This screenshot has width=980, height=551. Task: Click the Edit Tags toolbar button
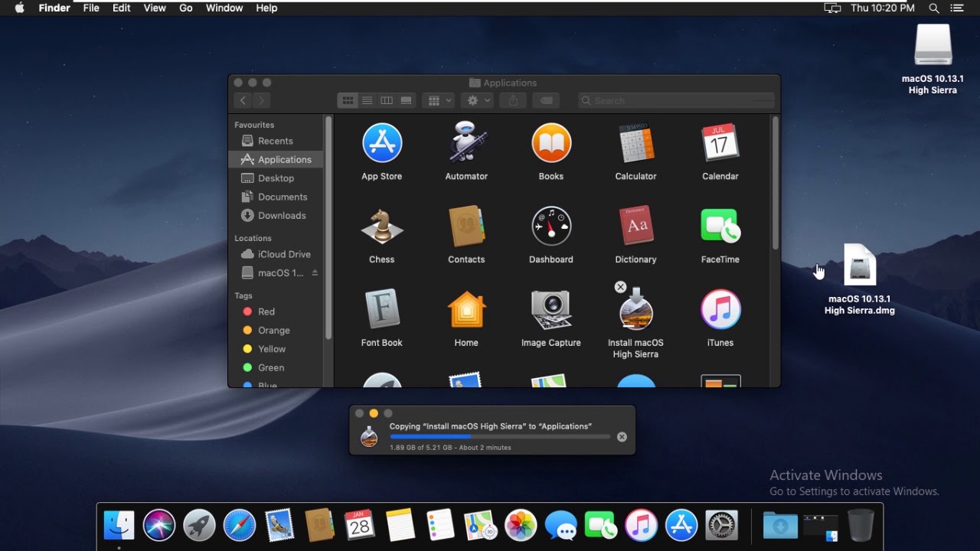pyautogui.click(x=546, y=100)
